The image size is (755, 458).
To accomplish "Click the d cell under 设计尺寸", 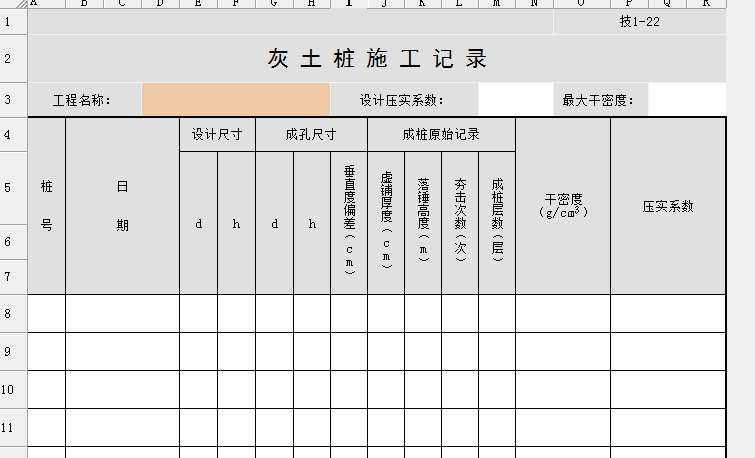I will [199, 222].
